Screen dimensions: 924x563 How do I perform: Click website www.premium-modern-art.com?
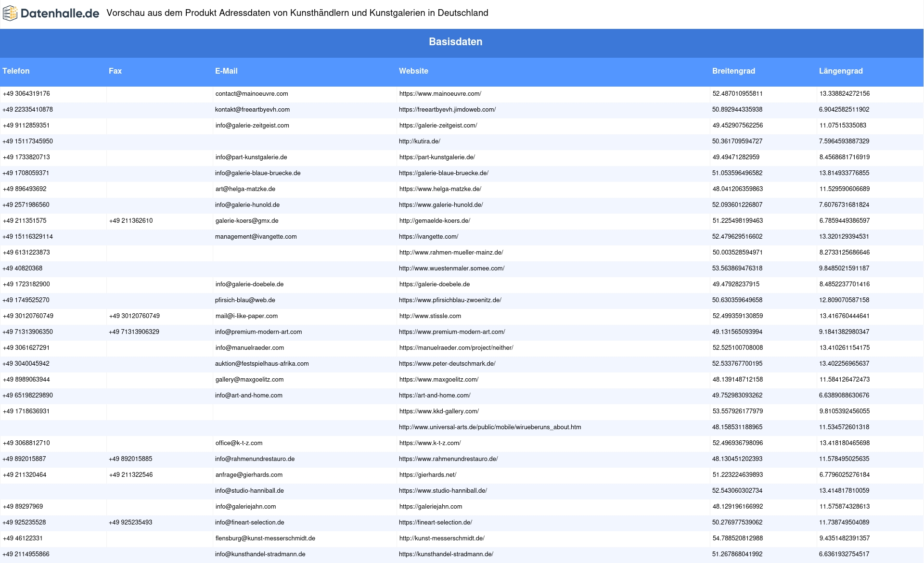[x=452, y=332]
